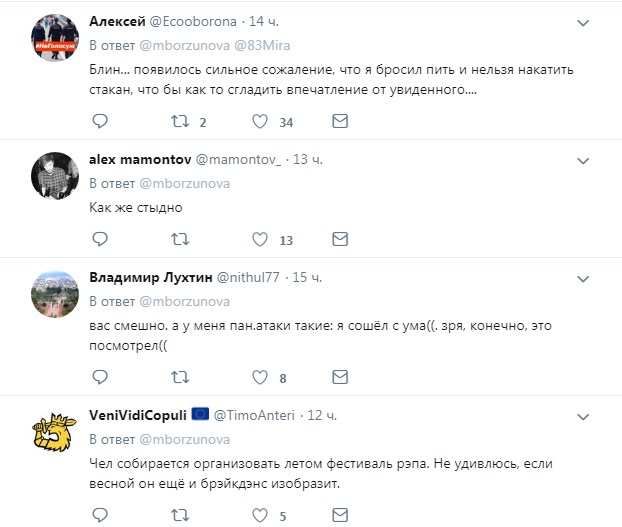
Task: Share alex mamontov's tweet by message
Action: [339, 239]
